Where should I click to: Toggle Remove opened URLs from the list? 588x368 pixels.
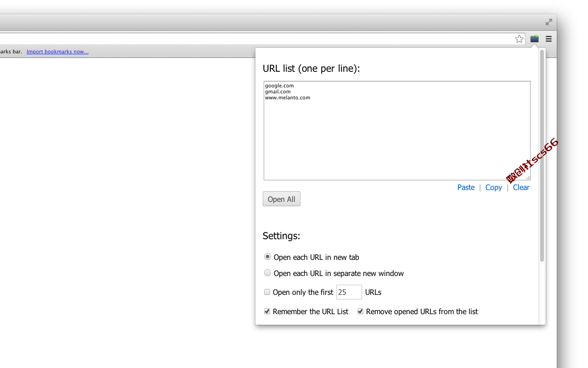pyautogui.click(x=360, y=311)
